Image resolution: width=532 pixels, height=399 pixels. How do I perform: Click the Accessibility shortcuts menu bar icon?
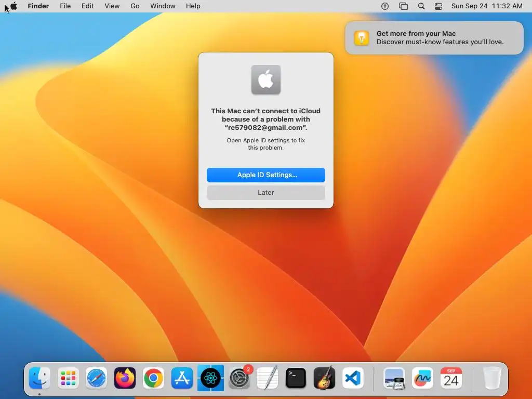pos(385,6)
